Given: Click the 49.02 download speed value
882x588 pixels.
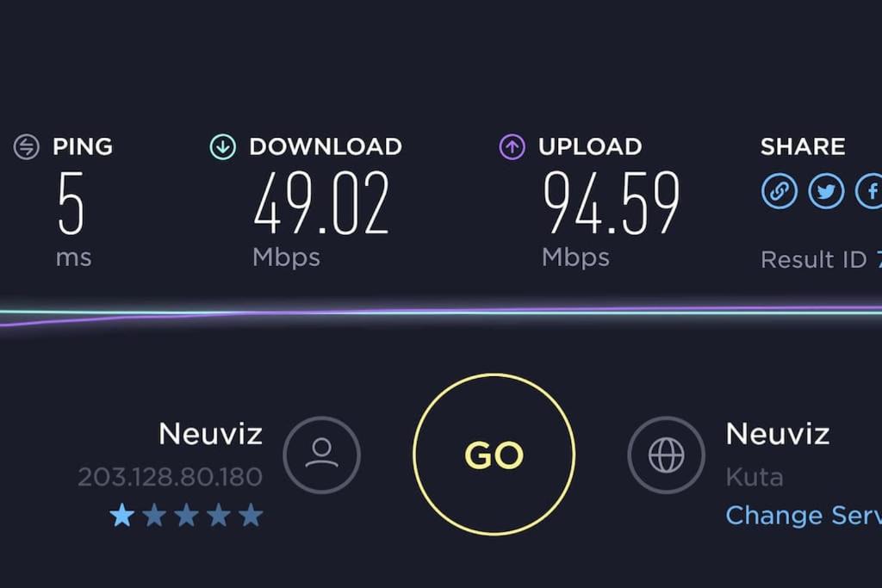Looking at the screenshot, I should (321, 203).
